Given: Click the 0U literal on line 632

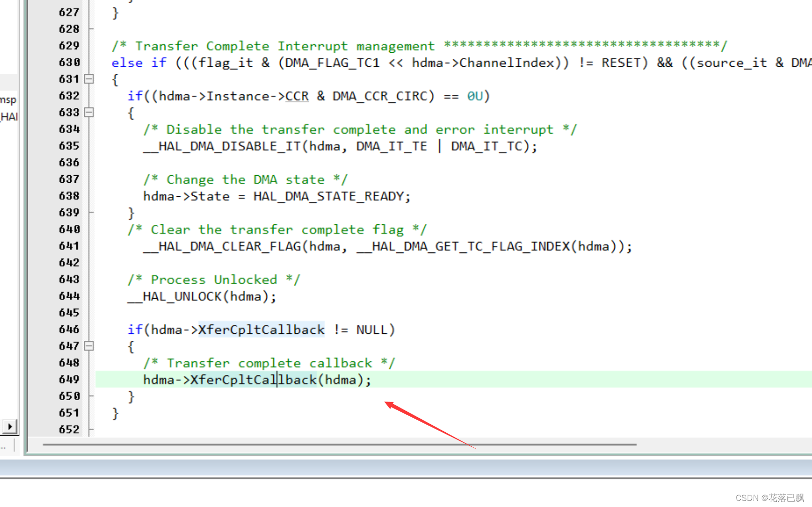Looking at the screenshot, I should tap(475, 96).
